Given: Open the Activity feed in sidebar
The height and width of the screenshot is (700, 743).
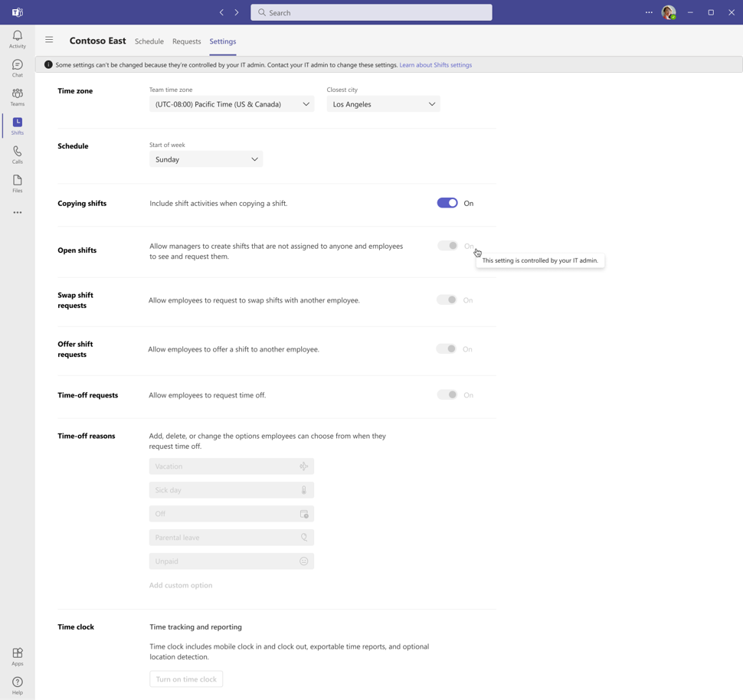Looking at the screenshot, I should pos(18,39).
